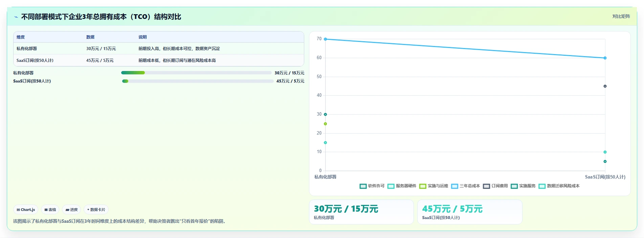
Task: Click the 数据卡片 tag pill
Action: pos(96,210)
